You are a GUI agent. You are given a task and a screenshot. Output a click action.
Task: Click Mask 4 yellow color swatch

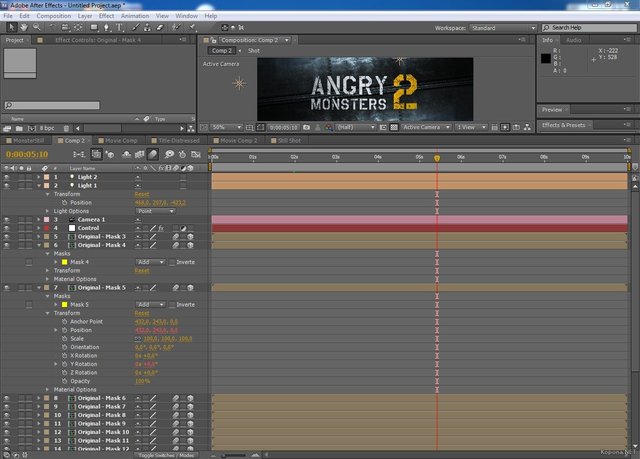[64, 262]
